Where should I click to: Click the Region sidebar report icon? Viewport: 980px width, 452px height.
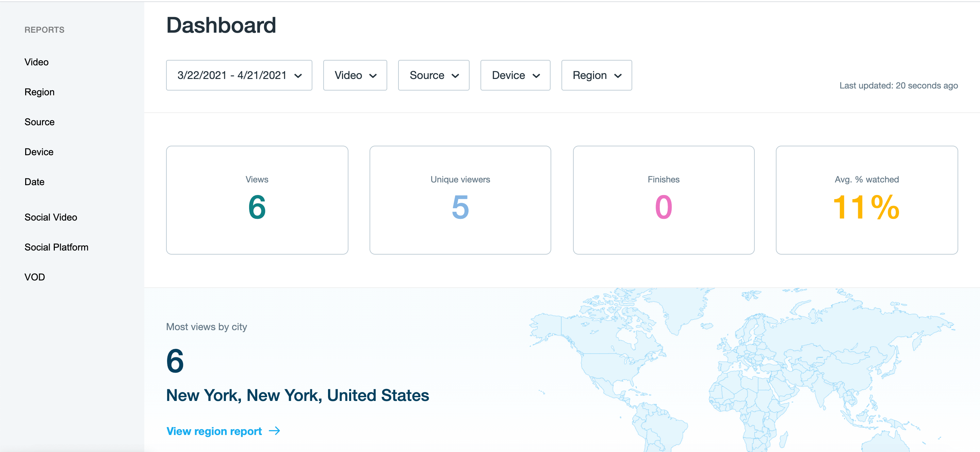tap(39, 92)
